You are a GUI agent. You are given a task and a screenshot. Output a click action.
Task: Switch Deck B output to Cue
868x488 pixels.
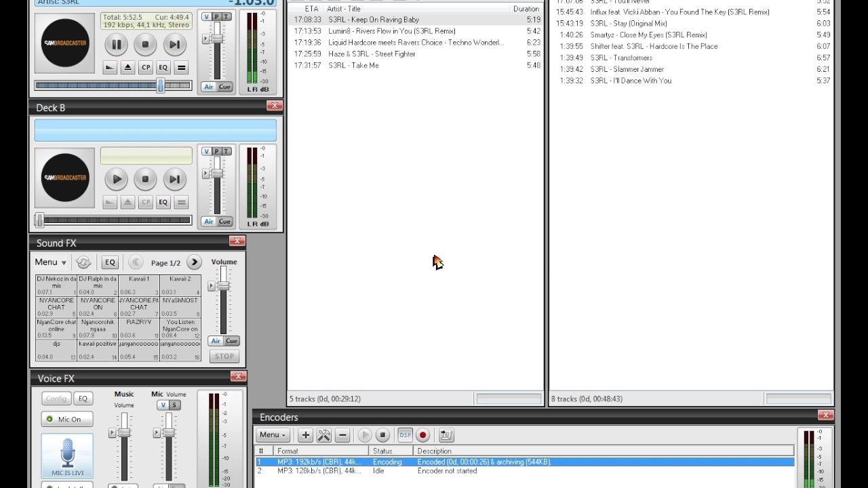pos(224,222)
